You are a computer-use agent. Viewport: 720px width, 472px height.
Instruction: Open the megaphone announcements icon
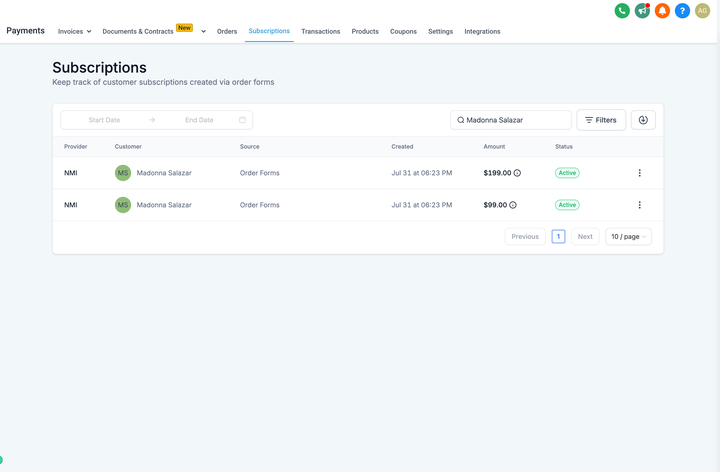coord(642,11)
